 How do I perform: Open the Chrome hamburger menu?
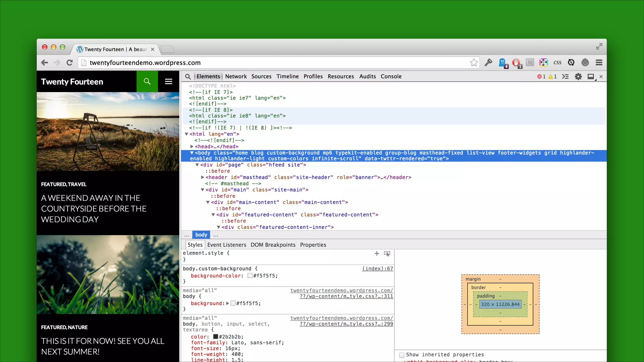tap(599, 63)
